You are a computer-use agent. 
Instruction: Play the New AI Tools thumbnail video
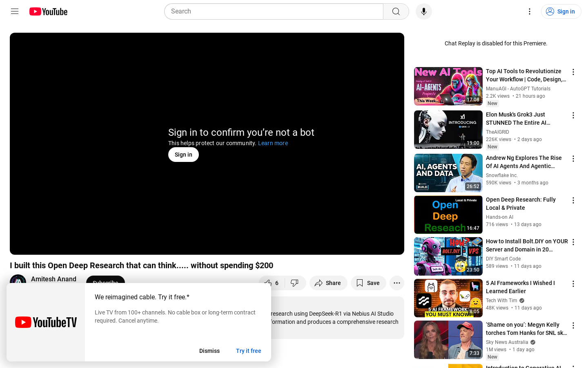pos(448,86)
